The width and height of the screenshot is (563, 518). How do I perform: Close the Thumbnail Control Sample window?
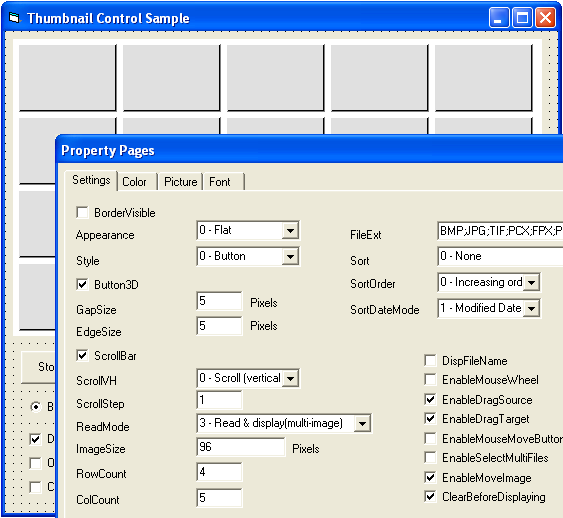pyautogui.click(x=545, y=18)
